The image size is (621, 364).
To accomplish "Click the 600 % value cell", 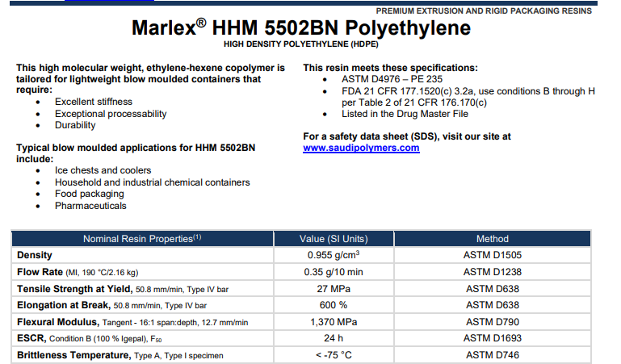I will (x=334, y=305).
